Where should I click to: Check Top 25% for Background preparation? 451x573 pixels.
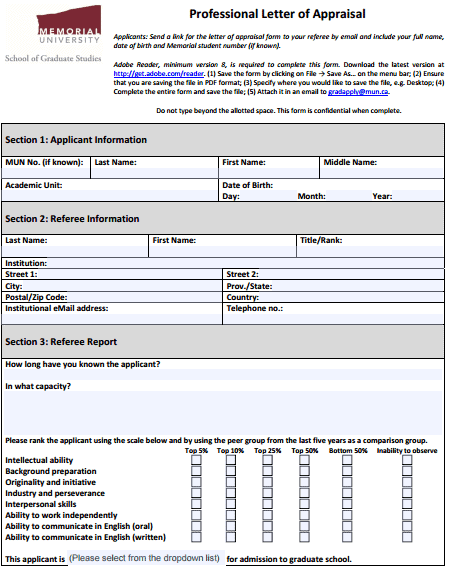coord(268,471)
